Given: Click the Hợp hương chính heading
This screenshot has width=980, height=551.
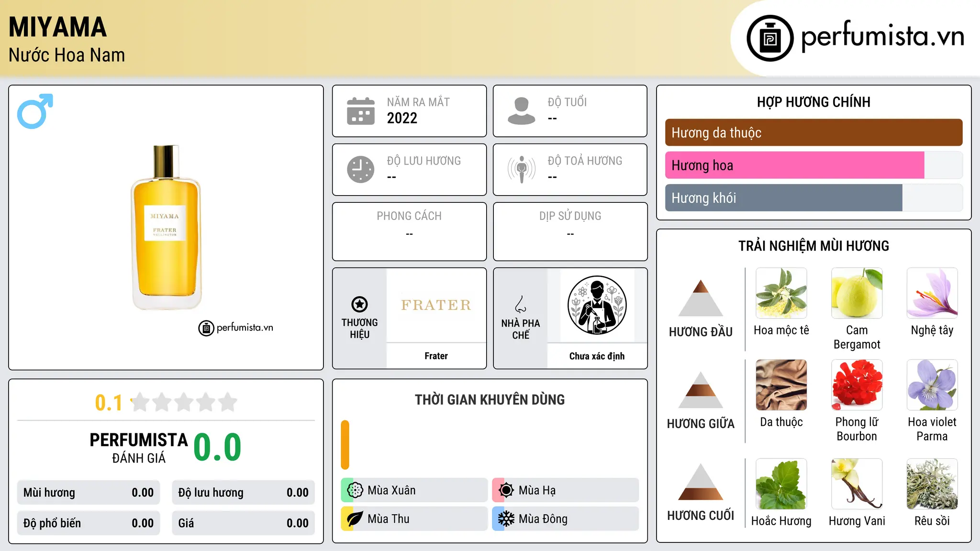Looking at the screenshot, I should click(813, 102).
